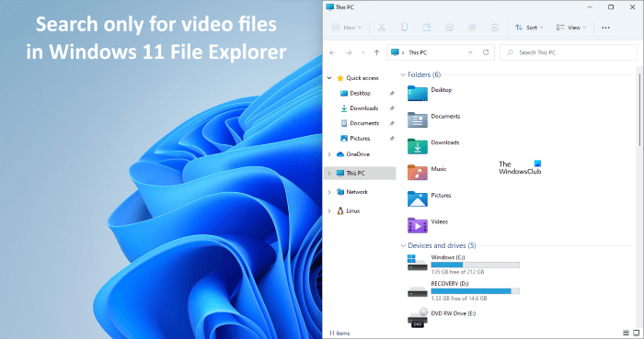The width and height of the screenshot is (644, 339).
Task: Select the DVD RW Drive (E:) icon
Action: pos(418,318)
